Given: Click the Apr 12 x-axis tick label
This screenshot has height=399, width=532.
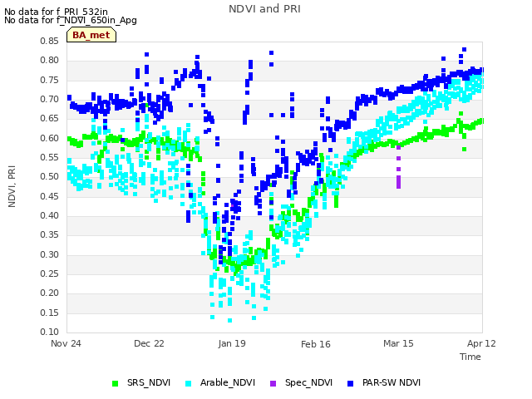Looking at the screenshot, I should (481, 343).
